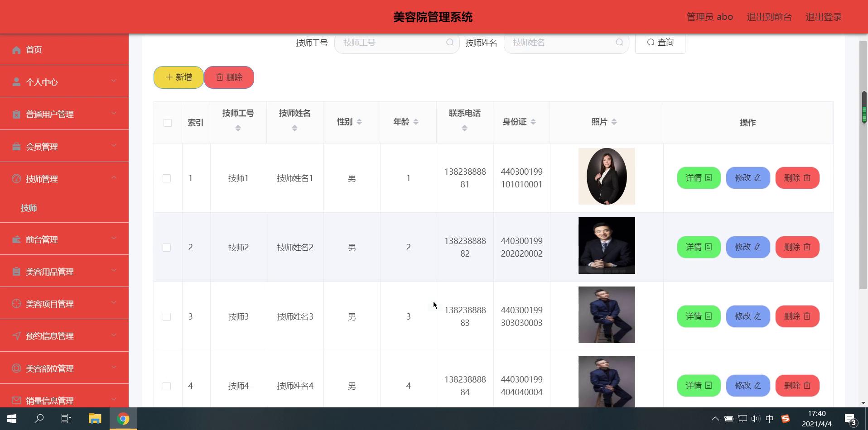Click the search icon in 技师工号 field

(449, 43)
